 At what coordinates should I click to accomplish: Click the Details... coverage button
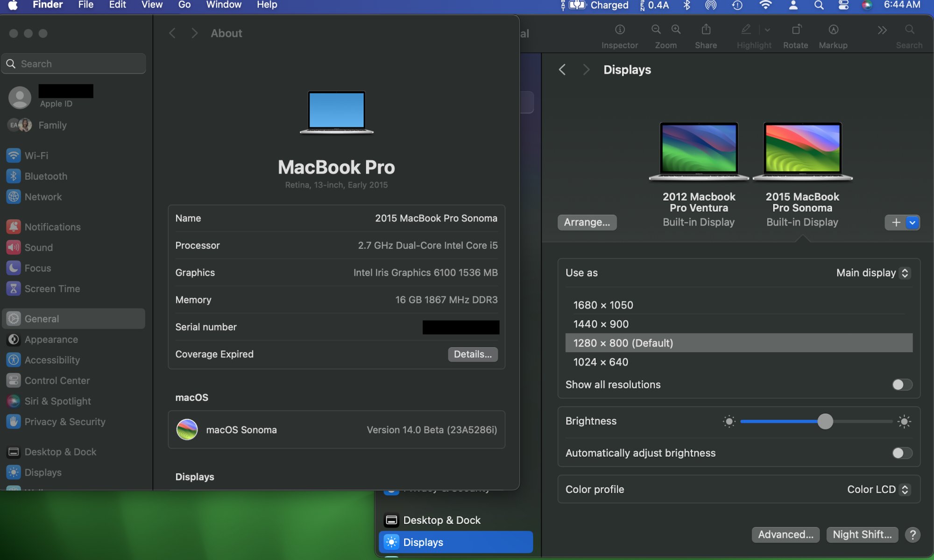click(472, 354)
